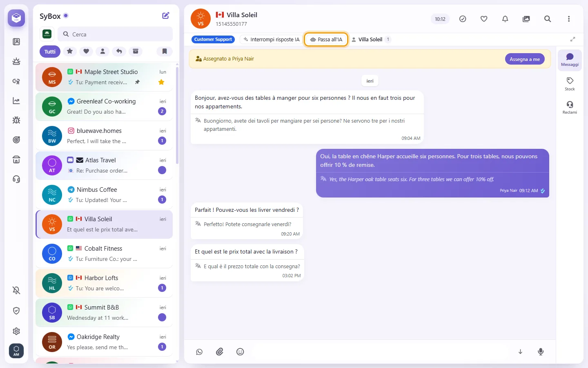The image size is (588, 368).
Task: Open the Villa Soleil assignee dropdown
Action: [x=371, y=40]
